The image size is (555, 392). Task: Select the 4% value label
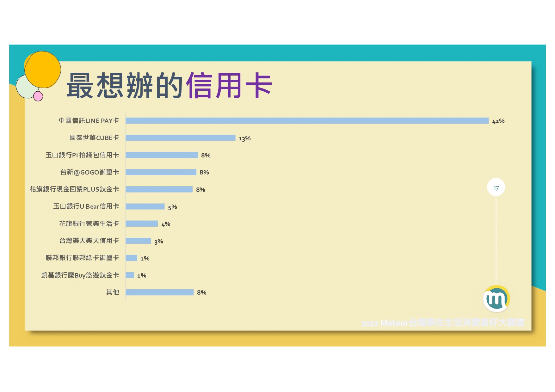(x=166, y=224)
